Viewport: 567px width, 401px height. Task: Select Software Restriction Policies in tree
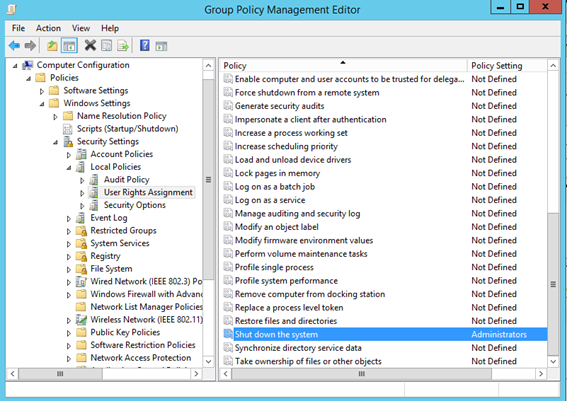142,345
